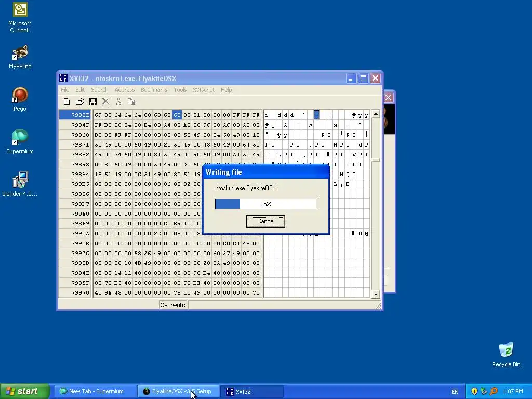Click the XVI32 window resize grip
Image resolution: width=532 pixels, height=399 pixels.
[x=379, y=305]
